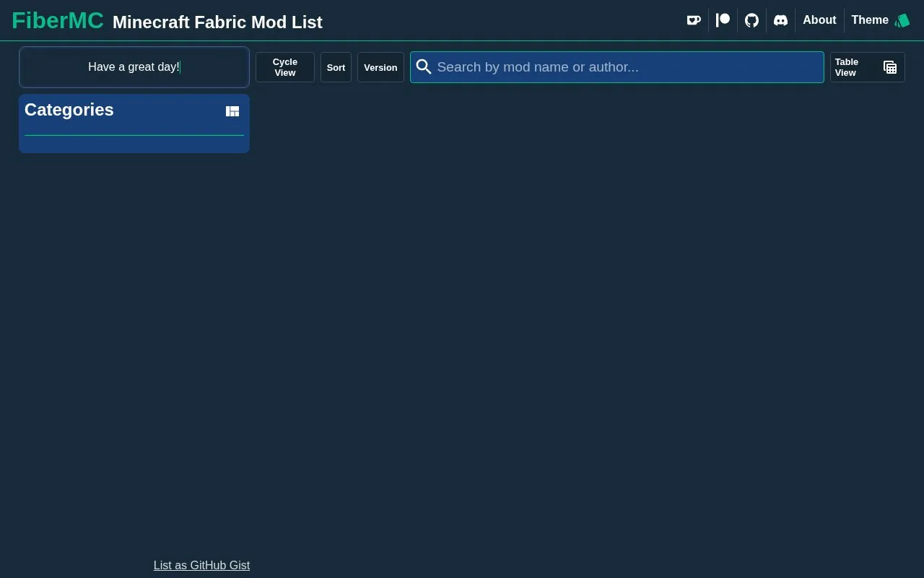Click the FiberMC logo title

(x=58, y=21)
